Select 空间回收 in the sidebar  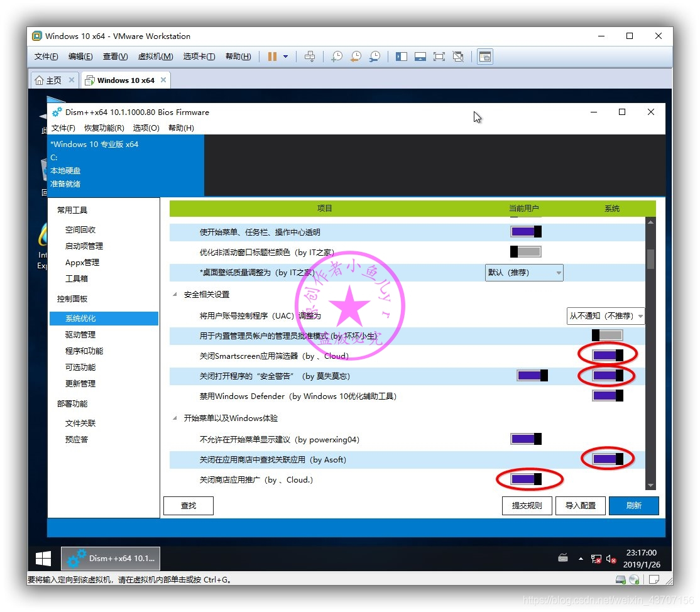pyautogui.click(x=80, y=229)
